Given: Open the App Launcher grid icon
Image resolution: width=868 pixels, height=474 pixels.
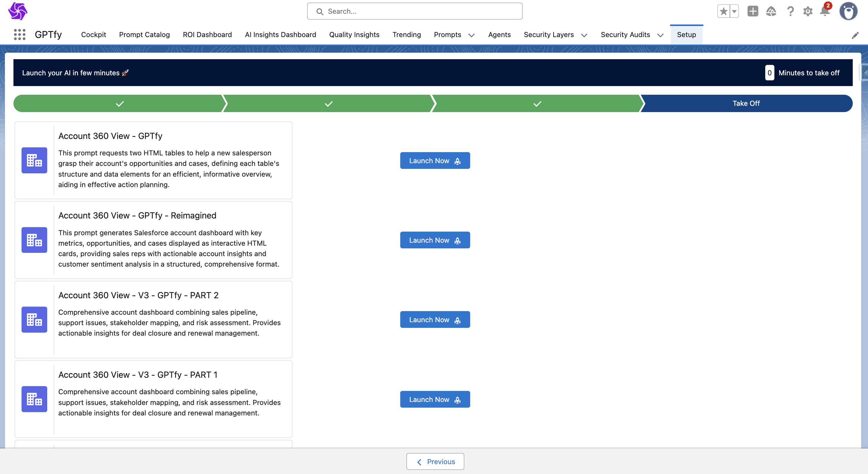Looking at the screenshot, I should point(19,35).
